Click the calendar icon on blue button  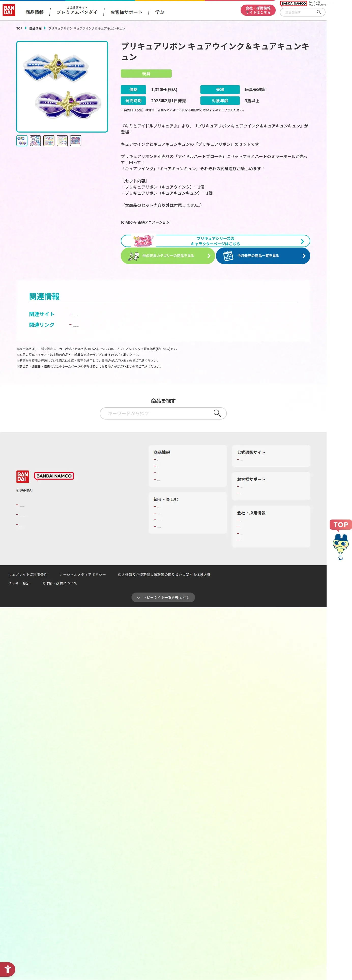click(x=228, y=256)
